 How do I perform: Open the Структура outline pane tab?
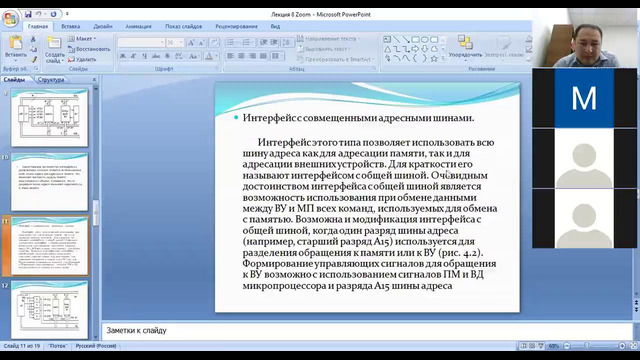[x=51, y=80]
